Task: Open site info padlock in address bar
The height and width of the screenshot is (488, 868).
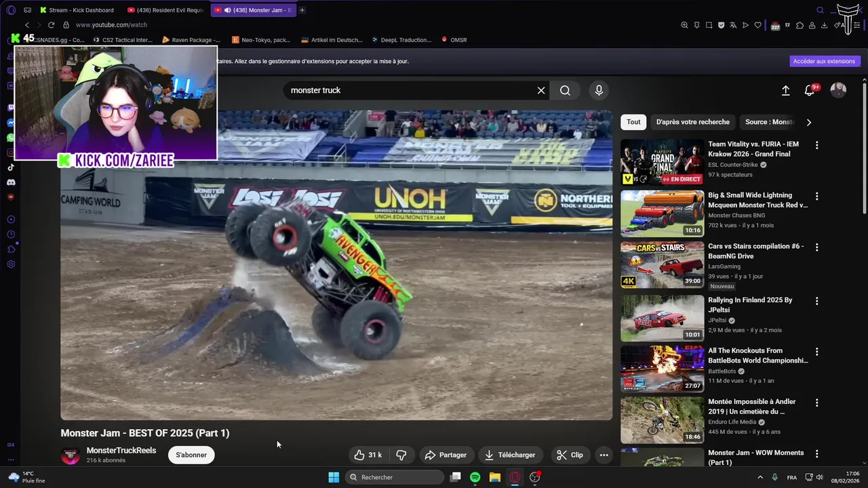Action: coord(66,25)
